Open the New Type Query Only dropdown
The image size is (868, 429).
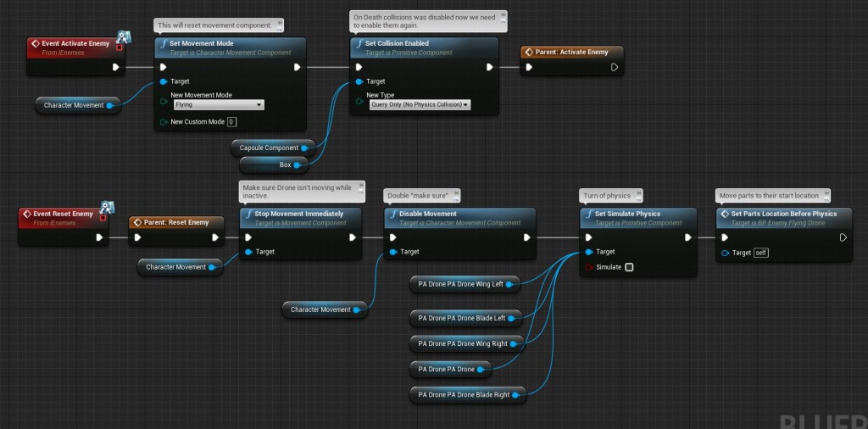pyautogui.click(x=420, y=104)
